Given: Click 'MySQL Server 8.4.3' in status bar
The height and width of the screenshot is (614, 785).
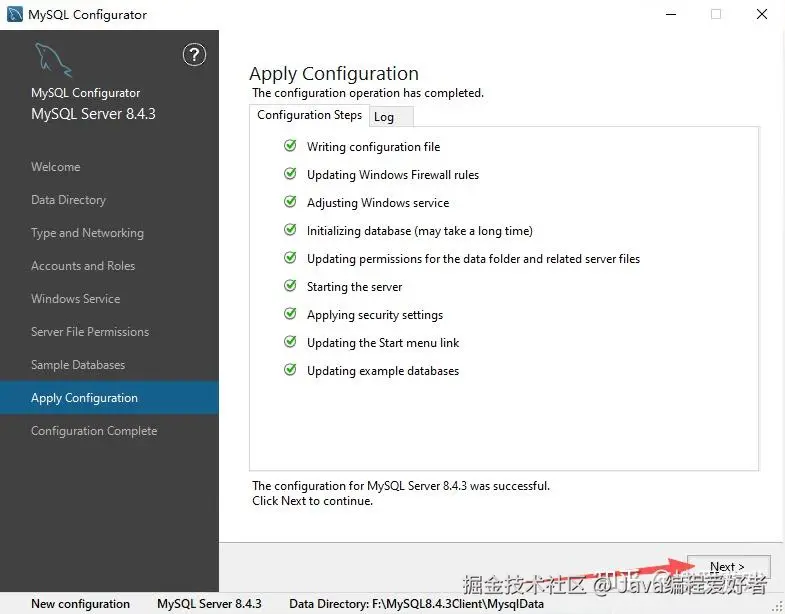Looking at the screenshot, I should pos(209,603).
